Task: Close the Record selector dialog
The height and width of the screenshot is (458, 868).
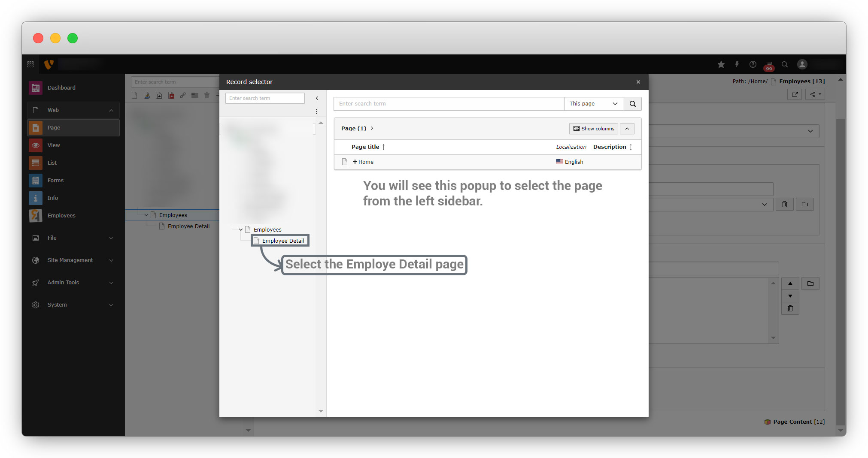Action: tap(638, 82)
